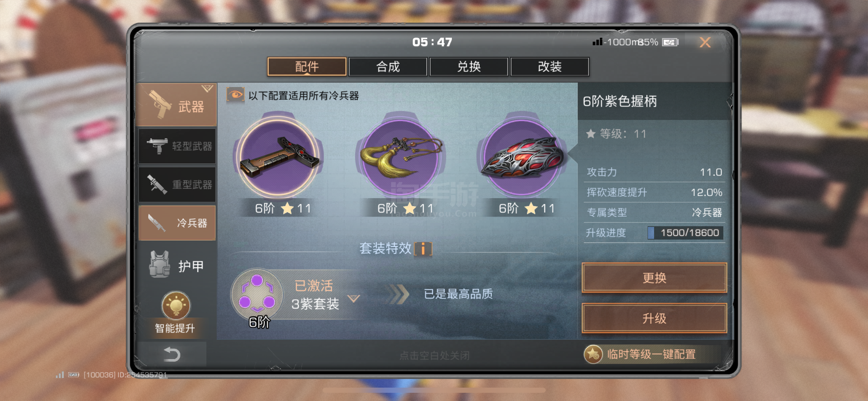The width and height of the screenshot is (868, 401).
Task: Click the 3紫套装 set icon
Action: [x=257, y=293]
